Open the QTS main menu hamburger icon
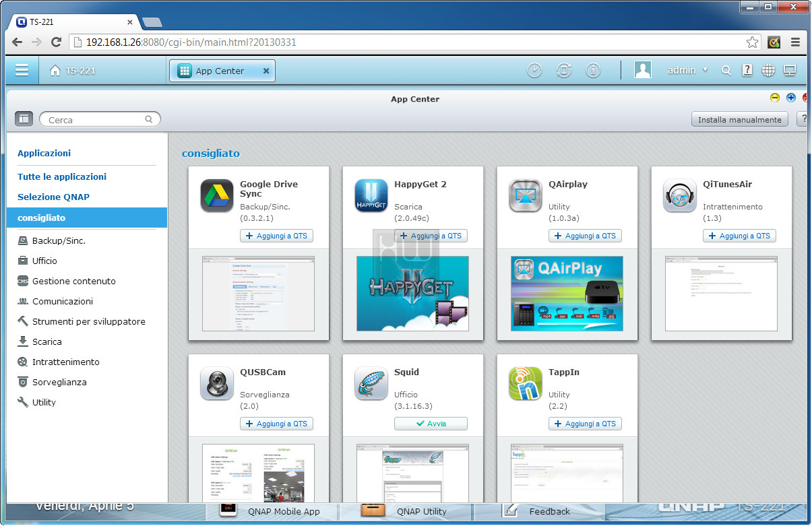812x526 pixels. tap(22, 70)
